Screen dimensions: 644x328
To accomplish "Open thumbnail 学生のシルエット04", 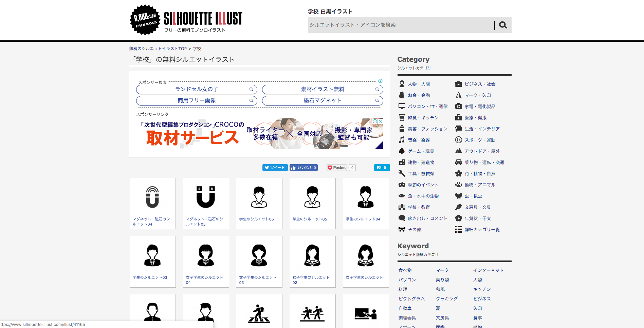I will click(366, 203).
